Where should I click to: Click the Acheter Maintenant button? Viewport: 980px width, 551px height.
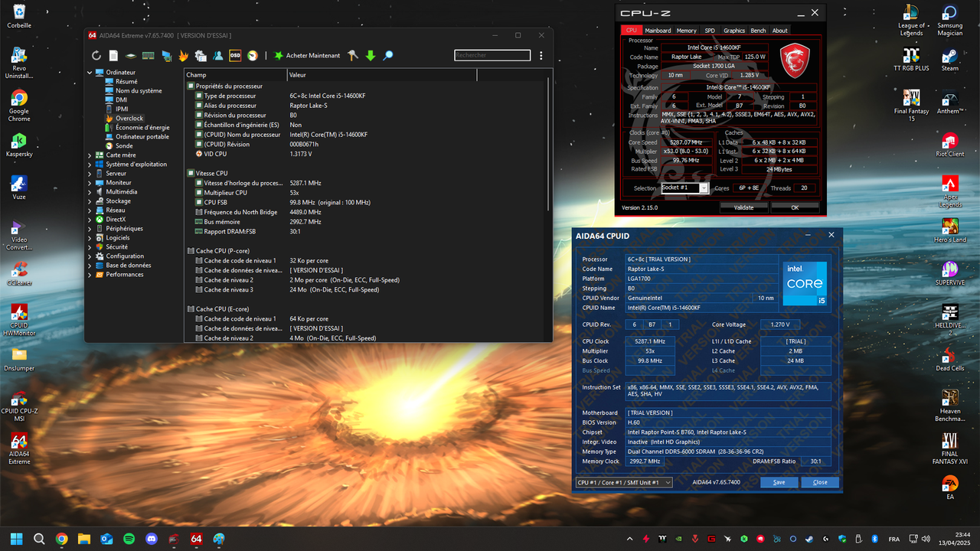point(307,55)
